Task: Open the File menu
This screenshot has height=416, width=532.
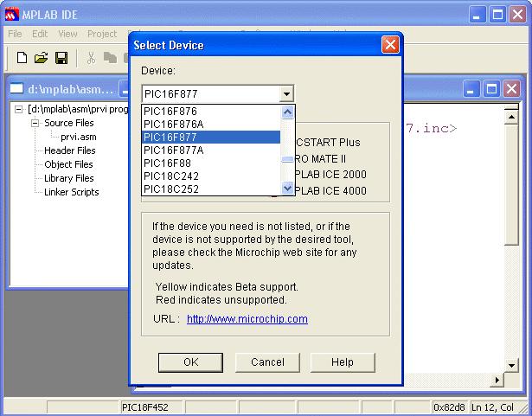Action: point(15,34)
